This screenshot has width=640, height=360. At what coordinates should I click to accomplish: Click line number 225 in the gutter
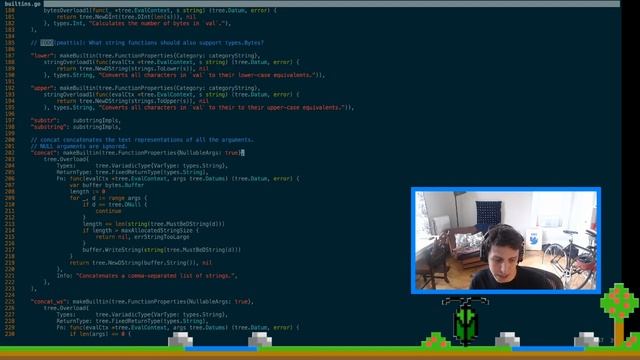(x=9, y=302)
